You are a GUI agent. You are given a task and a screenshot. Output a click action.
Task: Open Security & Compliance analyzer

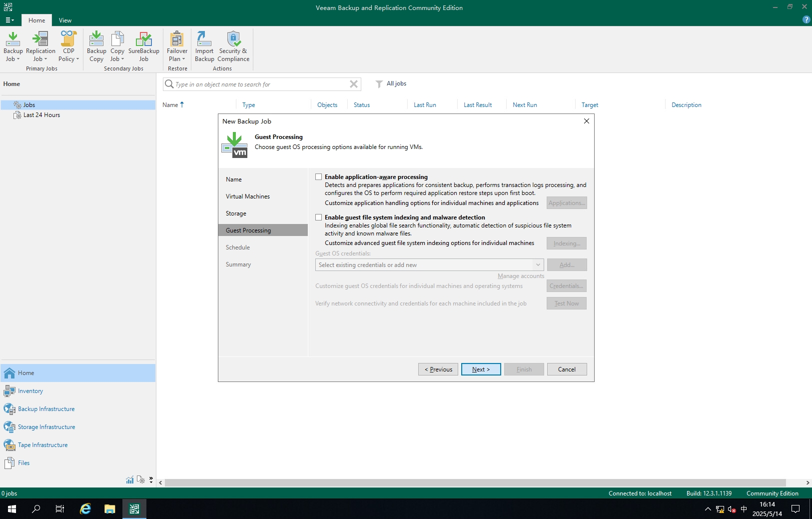click(233, 40)
